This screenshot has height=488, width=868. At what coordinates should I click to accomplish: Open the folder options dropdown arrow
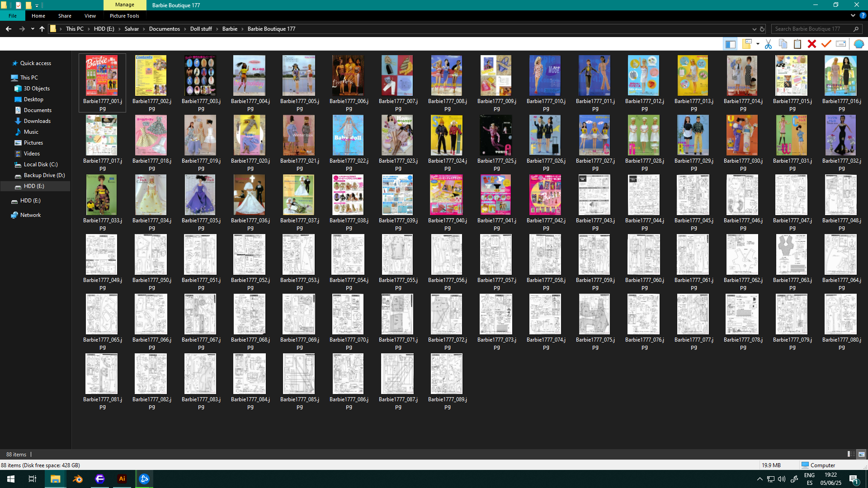(x=758, y=44)
